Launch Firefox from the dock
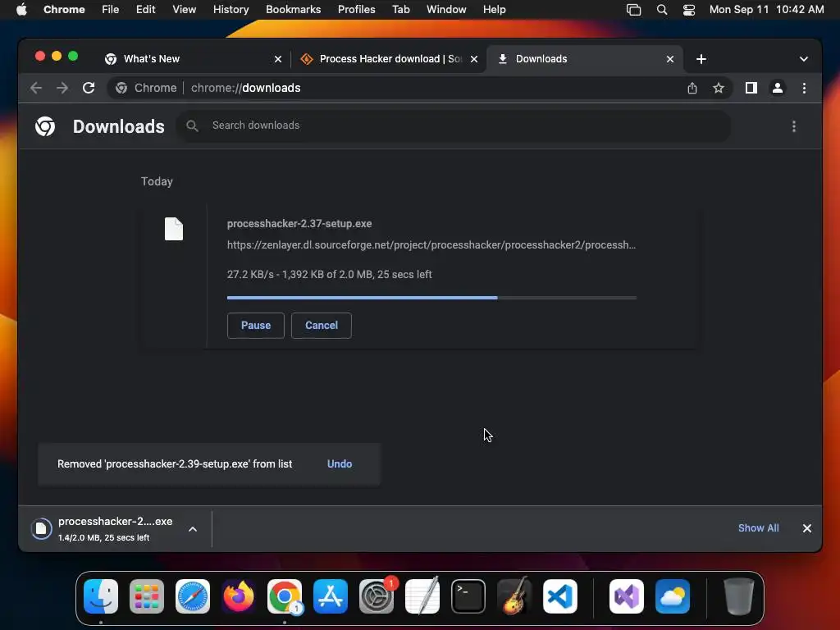The width and height of the screenshot is (840, 630). [239, 596]
